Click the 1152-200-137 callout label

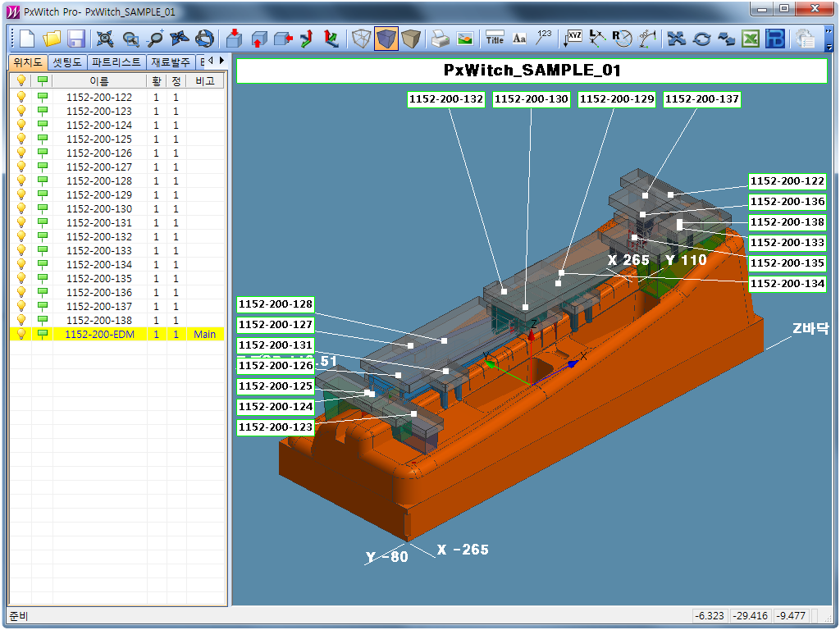701,99
